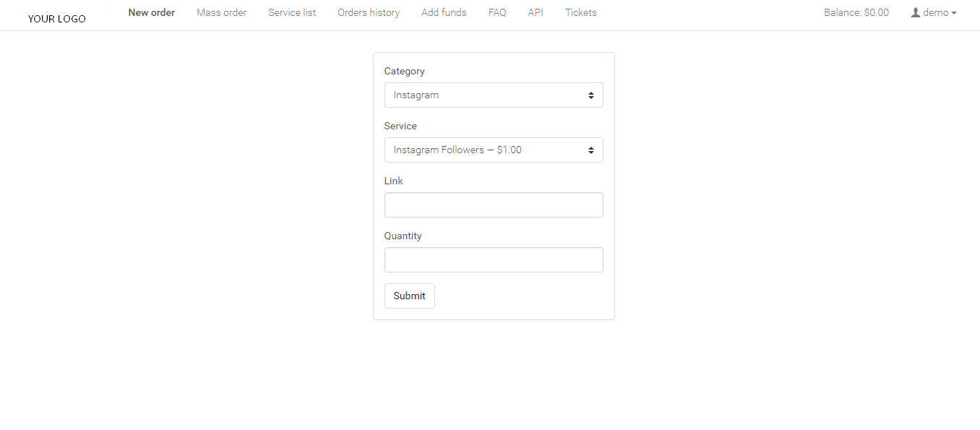Click the Balance: $0.00 indicator

click(x=856, y=12)
